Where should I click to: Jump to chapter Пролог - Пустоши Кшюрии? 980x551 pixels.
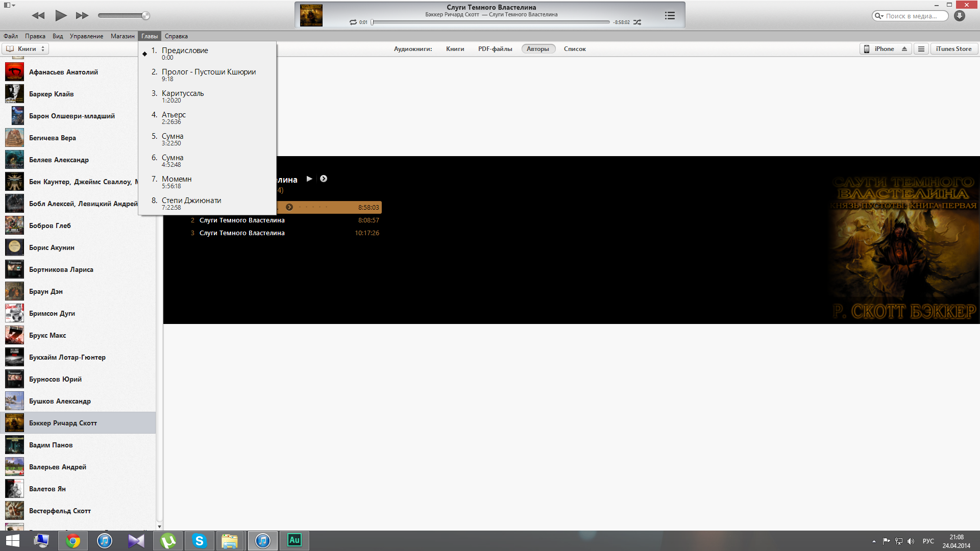click(x=207, y=75)
